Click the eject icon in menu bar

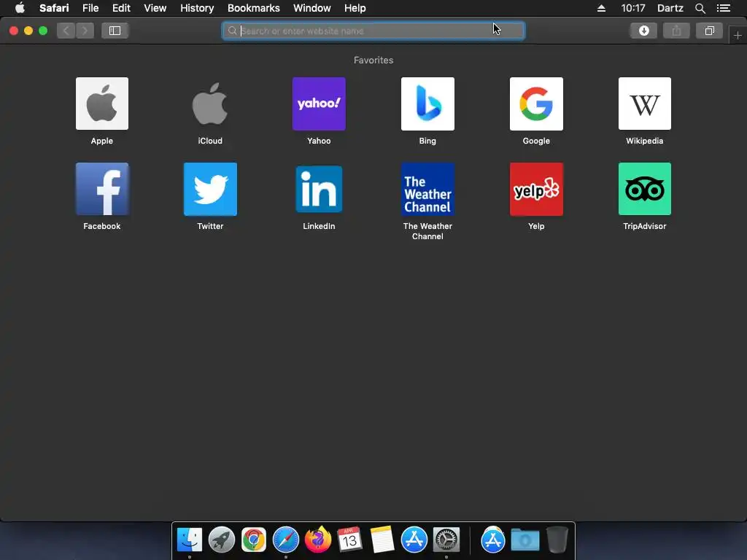pyautogui.click(x=601, y=8)
